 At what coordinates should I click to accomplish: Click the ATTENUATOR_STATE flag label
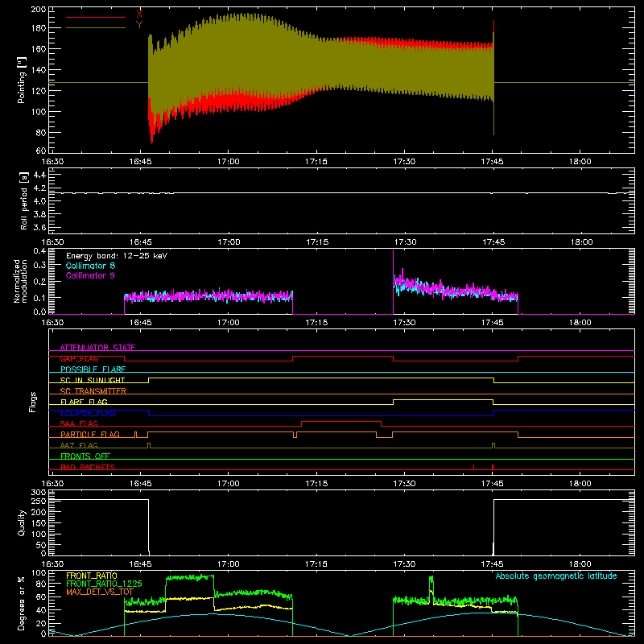[x=97, y=348]
